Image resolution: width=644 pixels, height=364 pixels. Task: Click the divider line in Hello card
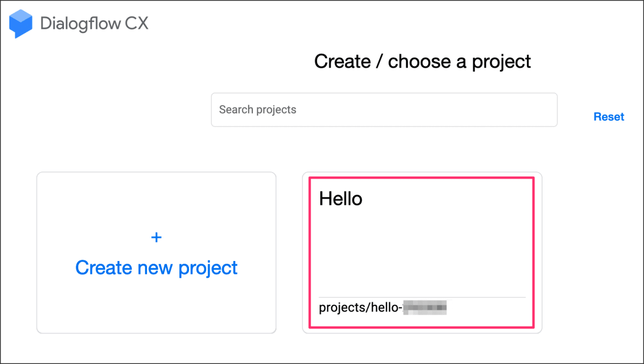pyautogui.click(x=422, y=297)
